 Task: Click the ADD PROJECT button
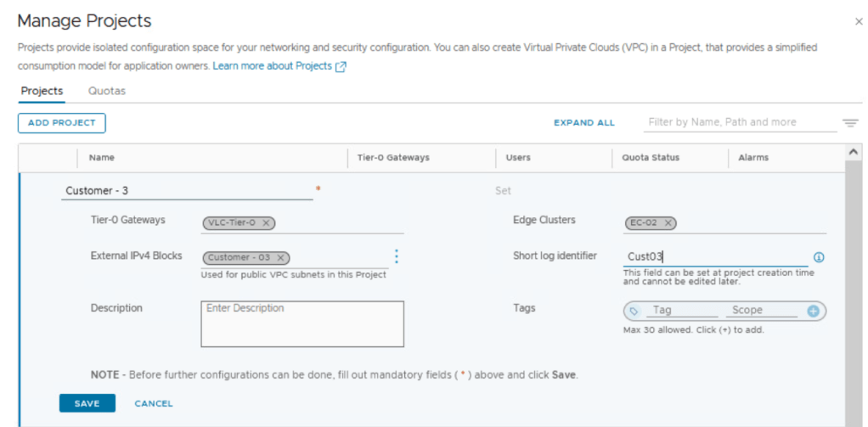pyautogui.click(x=62, y=123)
